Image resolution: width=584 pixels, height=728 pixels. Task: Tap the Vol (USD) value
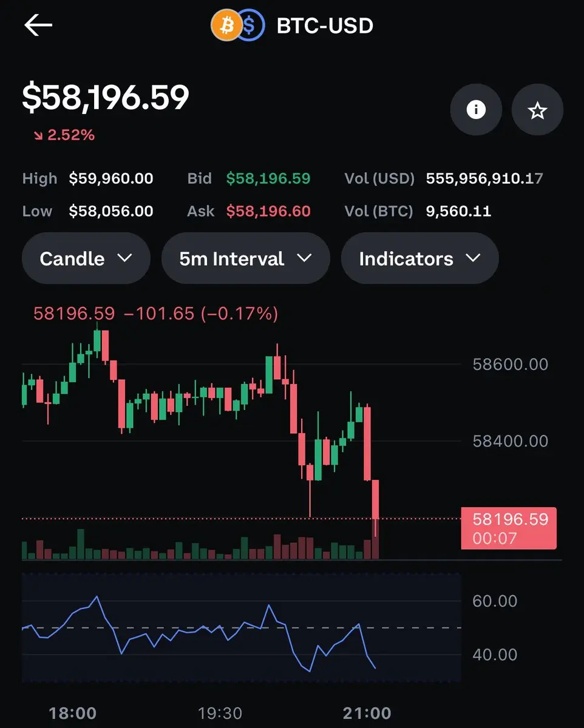(484, 178)
